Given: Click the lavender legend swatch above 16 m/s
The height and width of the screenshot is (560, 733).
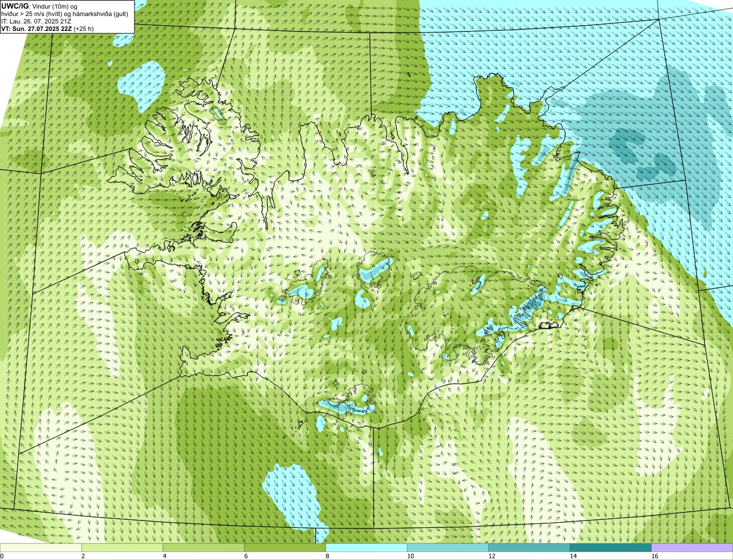Looking at the screenshot, I should pyautogui.click(x=692, y=547).
